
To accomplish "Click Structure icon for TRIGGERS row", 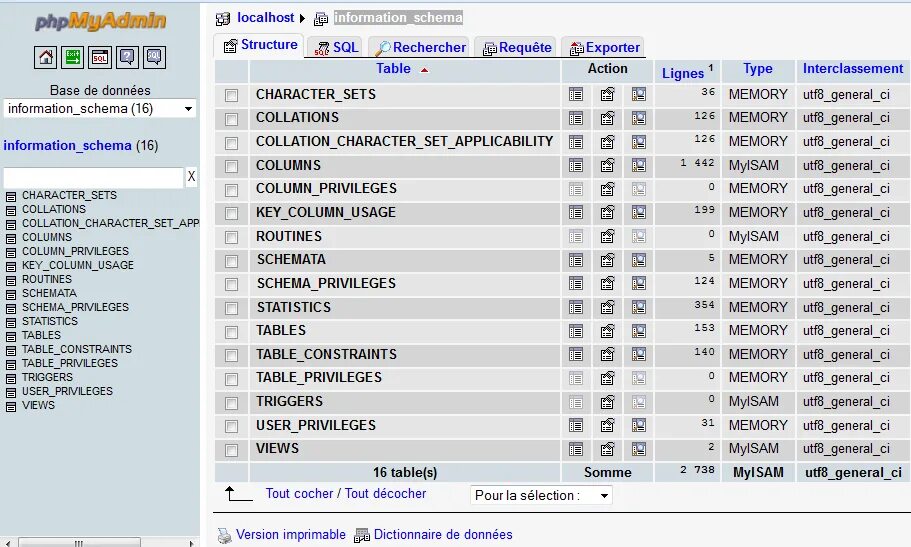I will [607, 402].
